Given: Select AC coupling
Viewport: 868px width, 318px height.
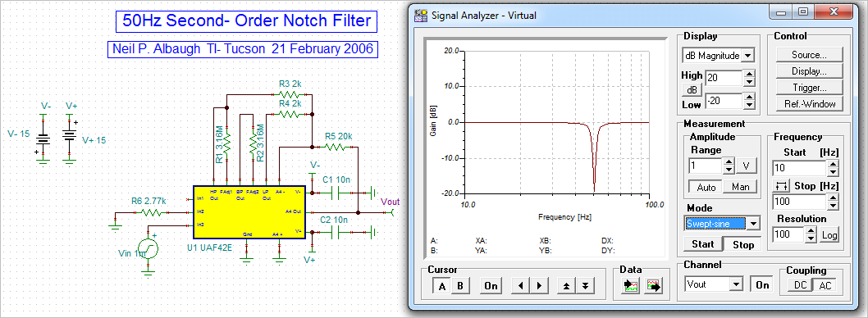Looking at the screenshot, I should click(x=825, y=285).
